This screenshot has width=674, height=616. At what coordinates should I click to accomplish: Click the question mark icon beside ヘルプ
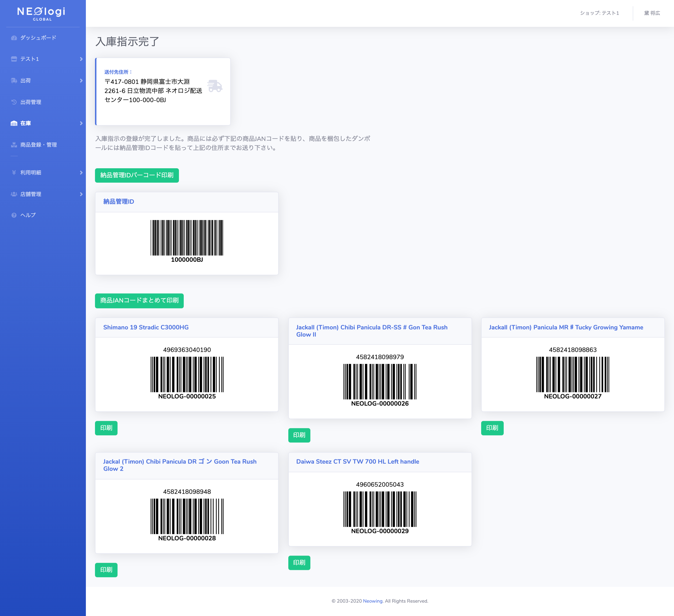point(14,215)
